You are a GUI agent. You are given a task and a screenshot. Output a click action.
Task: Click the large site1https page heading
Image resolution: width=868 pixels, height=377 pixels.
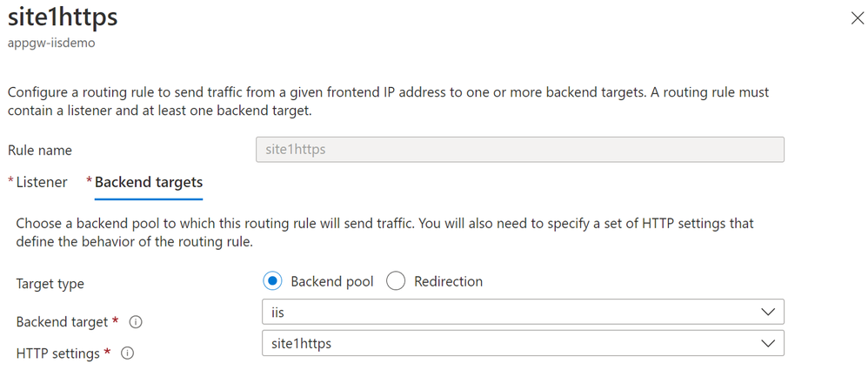pos(63,17)
